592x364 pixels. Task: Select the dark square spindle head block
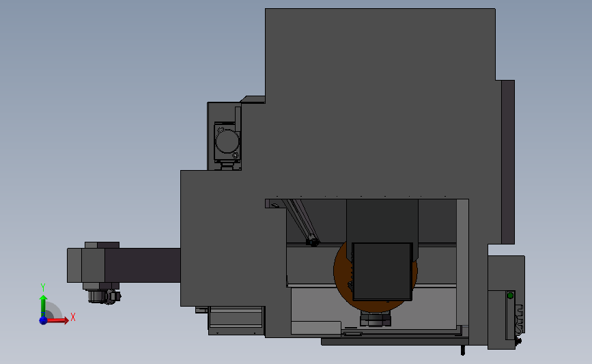click(x=382, y=272)
